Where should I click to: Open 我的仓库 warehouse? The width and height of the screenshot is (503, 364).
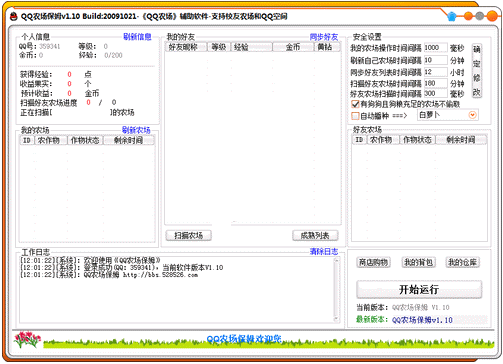[x=463, y=262]
